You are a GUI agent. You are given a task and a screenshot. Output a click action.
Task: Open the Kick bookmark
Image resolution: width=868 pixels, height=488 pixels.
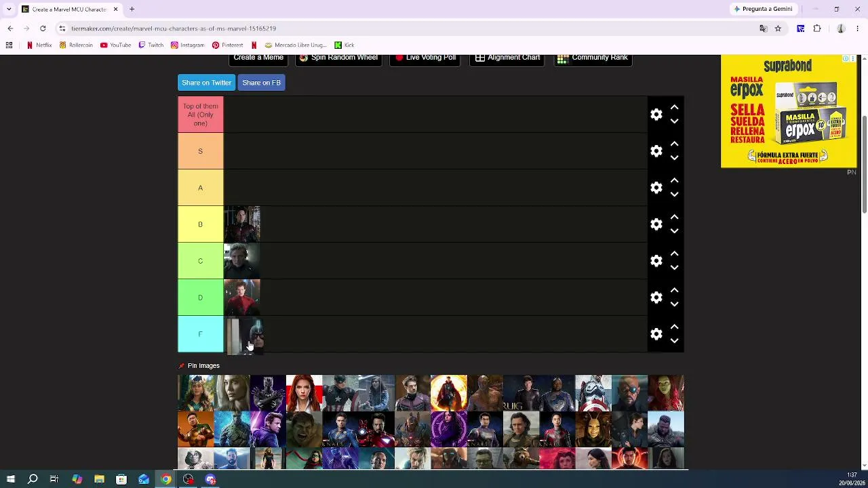click(x=344, y=45)
